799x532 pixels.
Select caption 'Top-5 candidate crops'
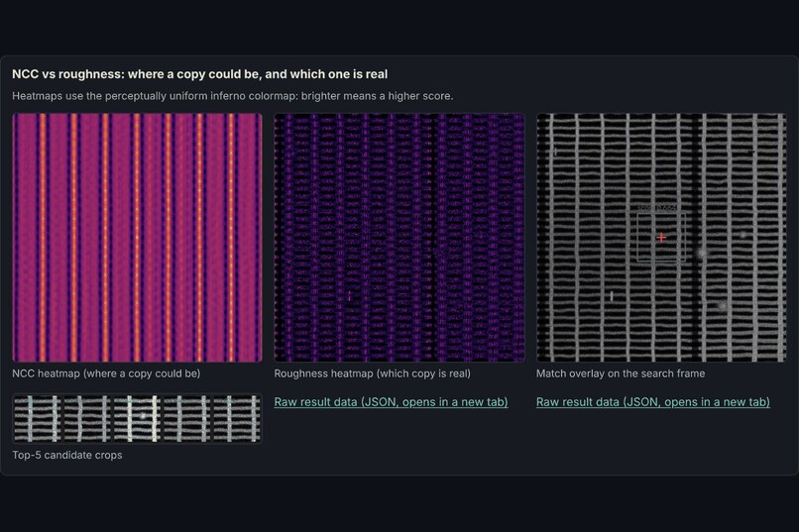click(x=67, y=455)
